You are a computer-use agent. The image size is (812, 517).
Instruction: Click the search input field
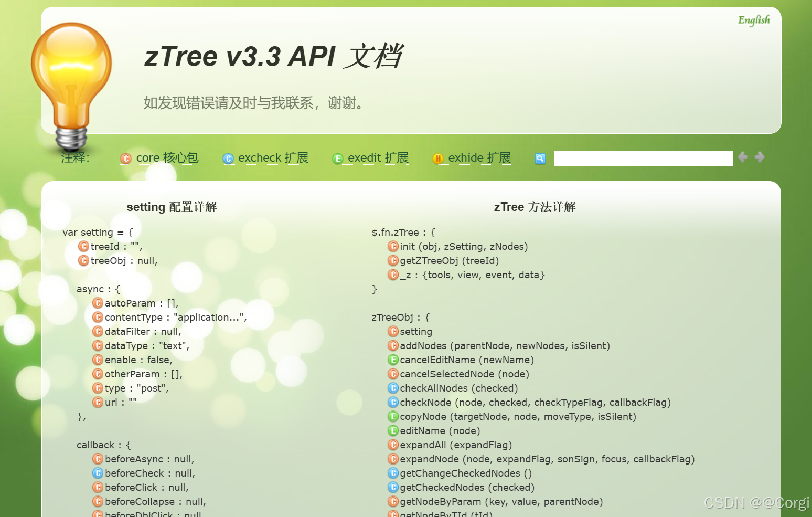(x=643, y=158)
